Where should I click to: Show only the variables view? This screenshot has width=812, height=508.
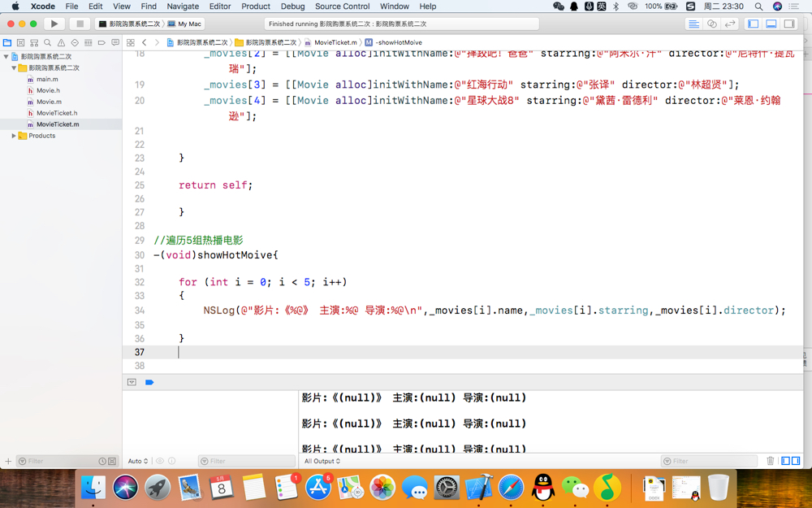(785, 461)
